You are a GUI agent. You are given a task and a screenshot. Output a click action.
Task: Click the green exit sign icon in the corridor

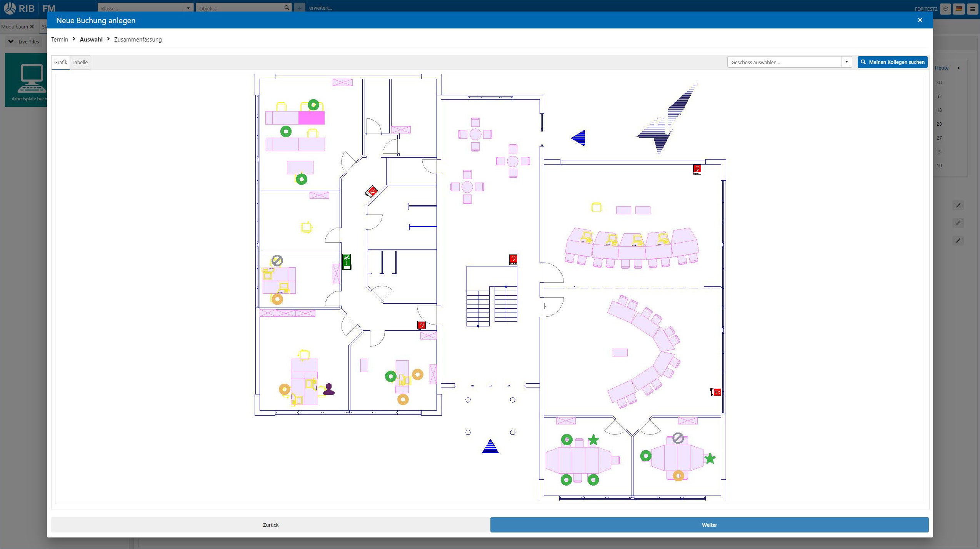click(347, 261)
